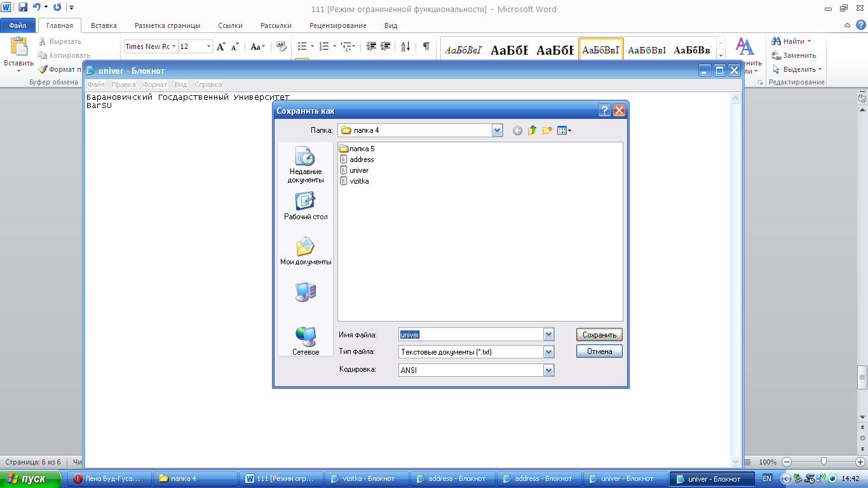The image size is (868, 488).
Task: Click the EN language indicator in the tray
Action: point(767,478)
